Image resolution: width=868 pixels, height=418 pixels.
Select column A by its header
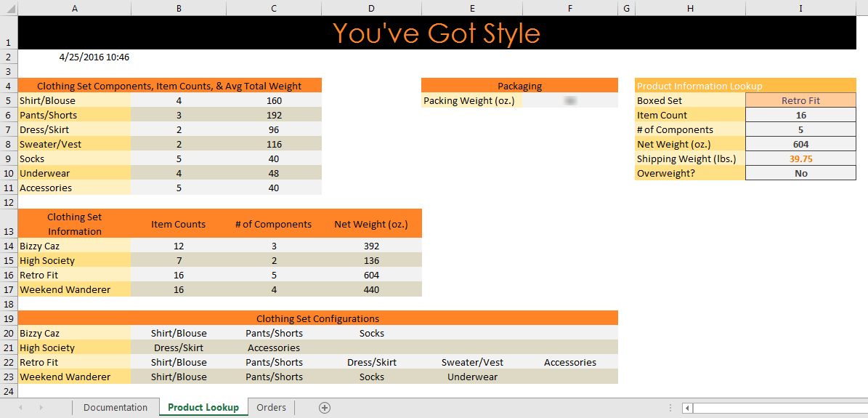74,8
